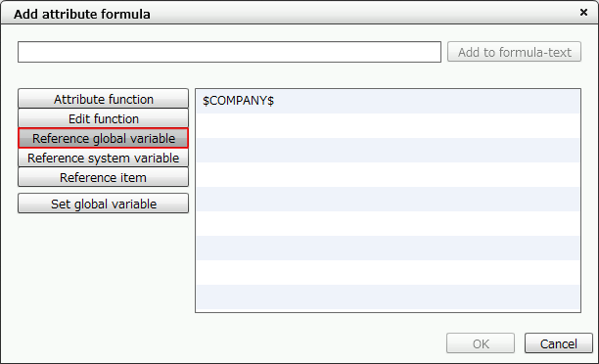Choose Reference global variable
The image size is (599, 364).
pyautogui.click(x=103, y=138)
